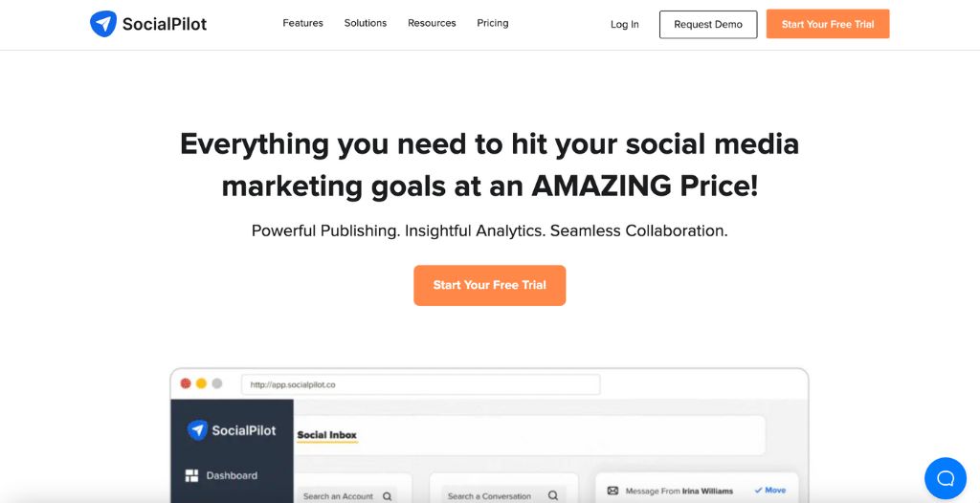980x503 pixels.
Task: Click the Move checkmark icon
Action: tap(758, 491)
